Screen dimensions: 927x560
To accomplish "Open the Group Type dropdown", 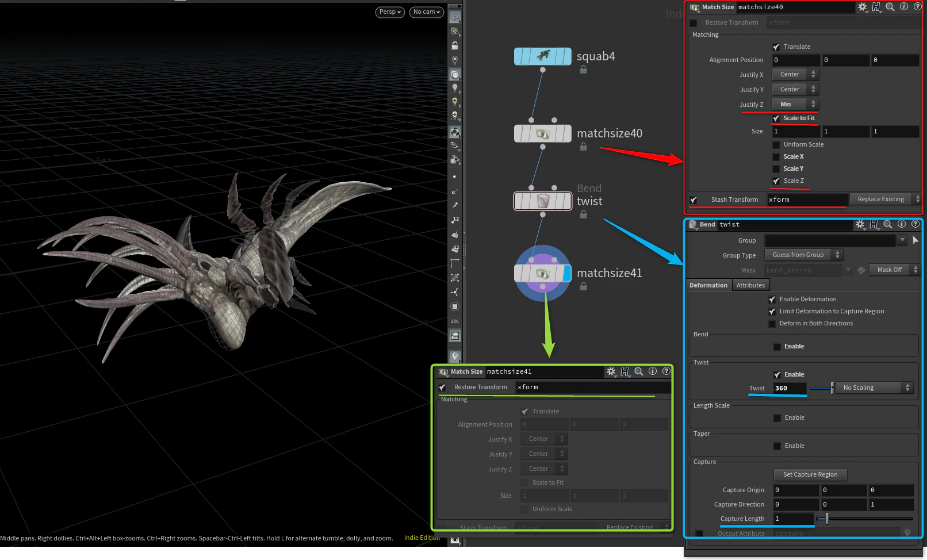I will coord(803,255).
